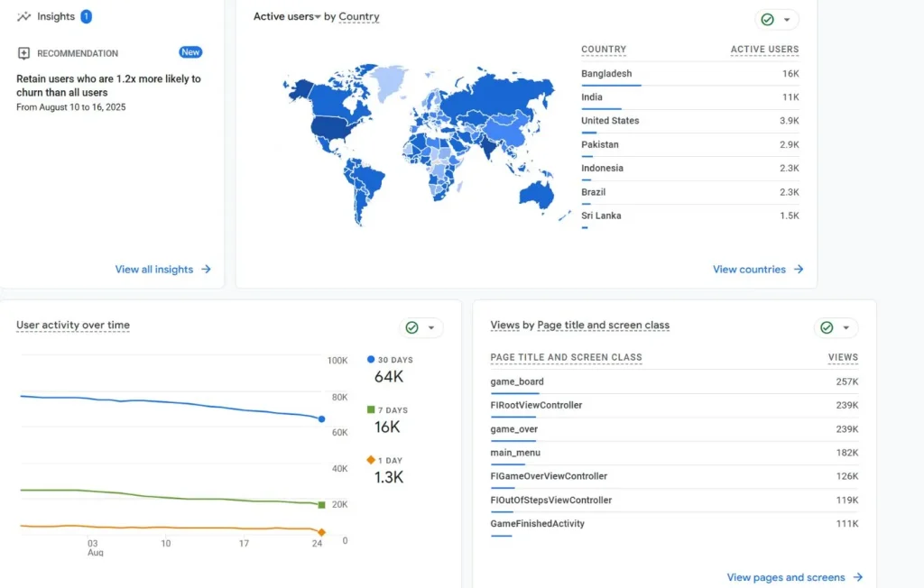924x588 pixels.
Task: Open Page title and screen class selector
Action: (x=604, y=326)
